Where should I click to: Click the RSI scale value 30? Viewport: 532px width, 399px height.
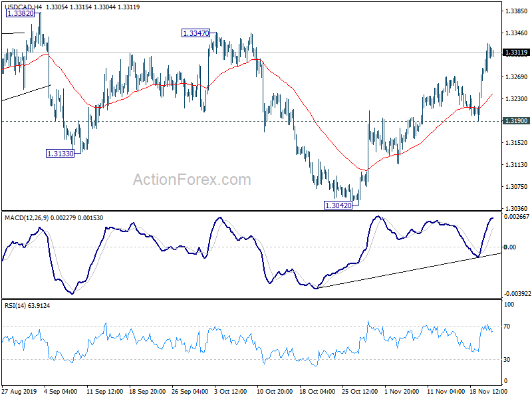tap(507, 360)
